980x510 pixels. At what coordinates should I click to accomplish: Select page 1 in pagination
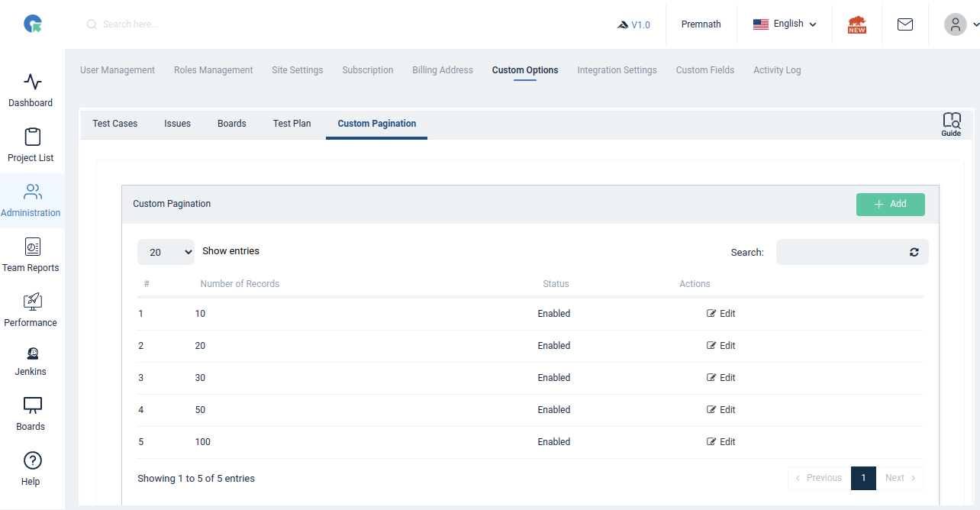tap(863, 478)
